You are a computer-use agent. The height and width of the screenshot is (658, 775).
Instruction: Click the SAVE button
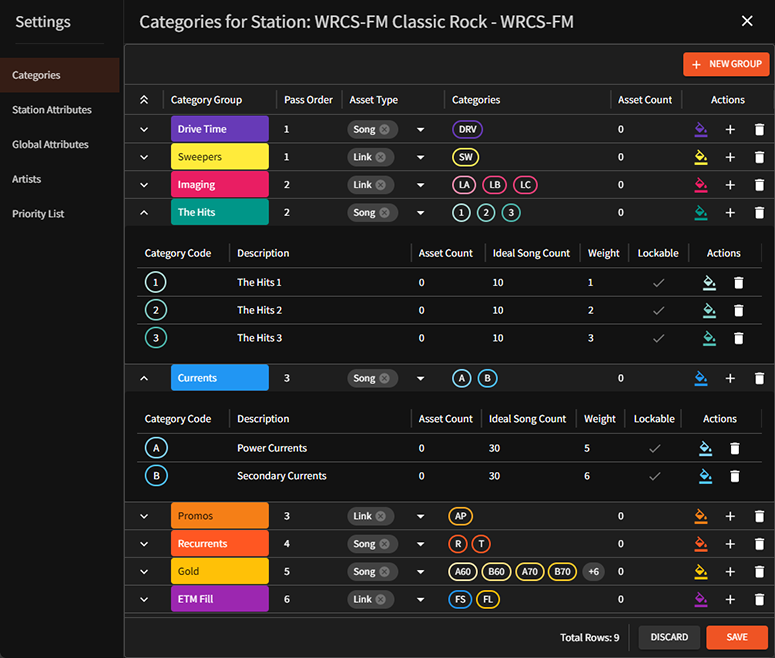pyautogui.click(x=736, y=637)
